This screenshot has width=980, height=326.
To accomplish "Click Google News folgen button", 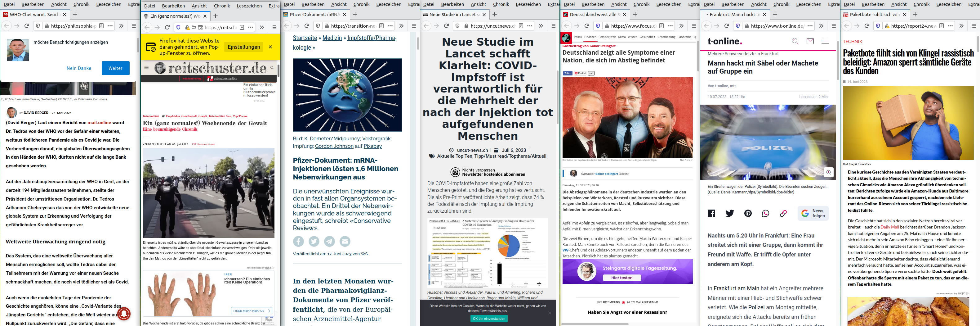I will point(813,213).
